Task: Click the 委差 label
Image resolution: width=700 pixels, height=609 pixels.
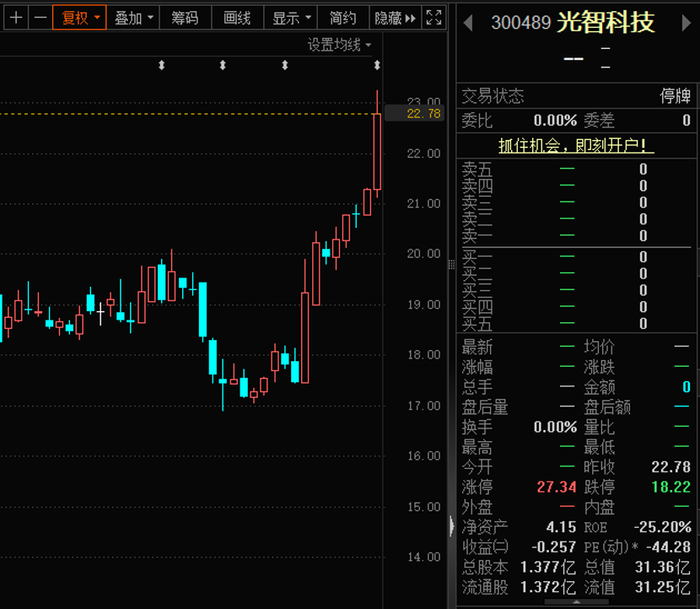Action: [x=600, y=120]
